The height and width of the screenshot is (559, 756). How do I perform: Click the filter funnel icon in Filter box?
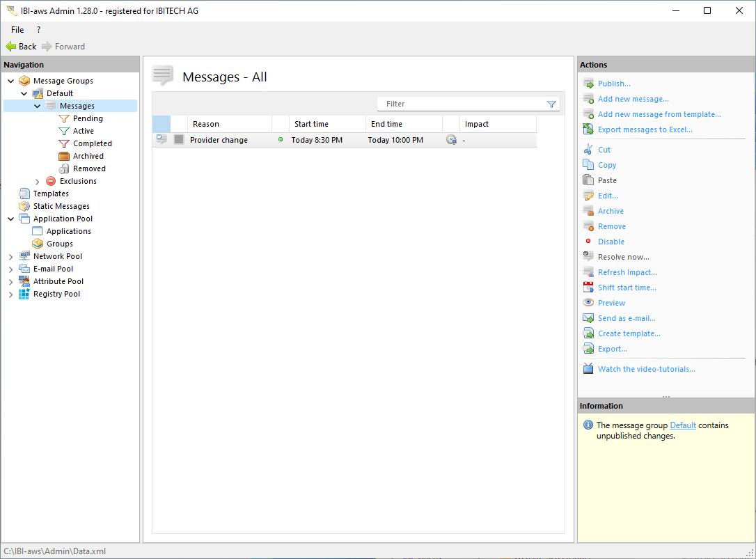pos(551,104)
